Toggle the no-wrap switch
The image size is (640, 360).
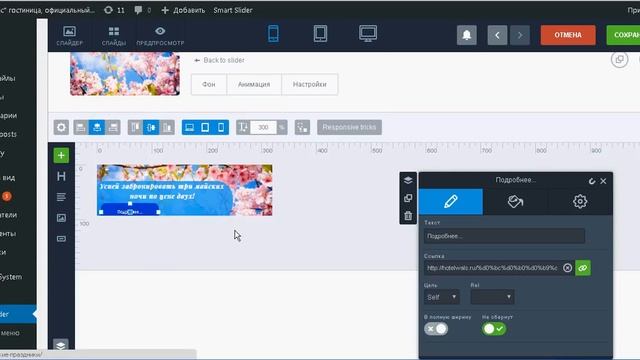pyautogui.click(x=494, y=329)
